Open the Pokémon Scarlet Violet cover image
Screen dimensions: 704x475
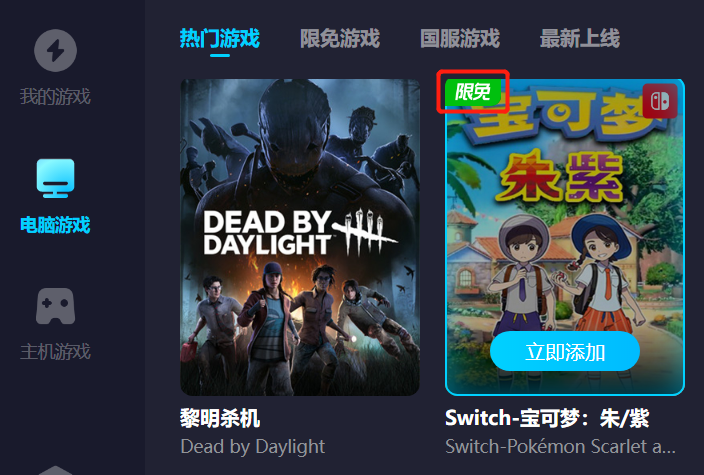click(x=565, y=237)
